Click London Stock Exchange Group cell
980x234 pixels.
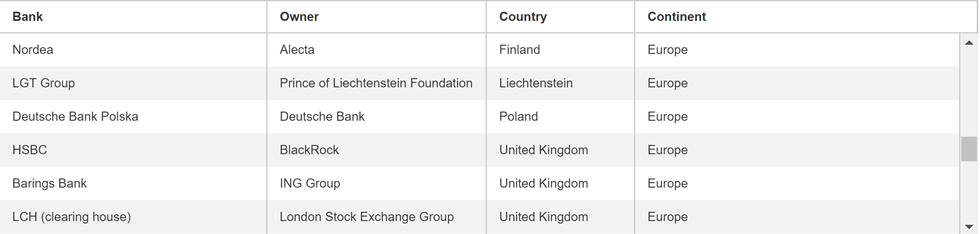point(377,217)
